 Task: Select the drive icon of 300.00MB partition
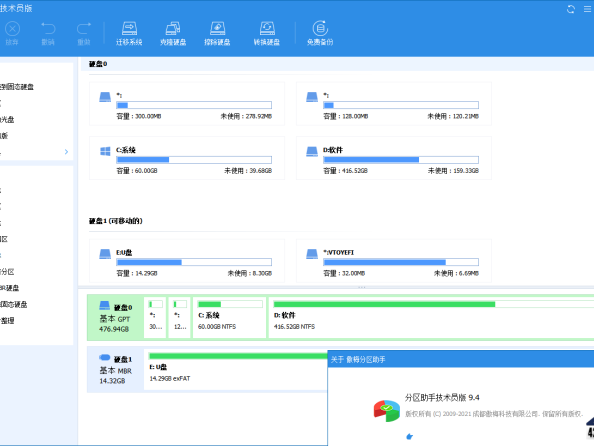coord(105,97)
